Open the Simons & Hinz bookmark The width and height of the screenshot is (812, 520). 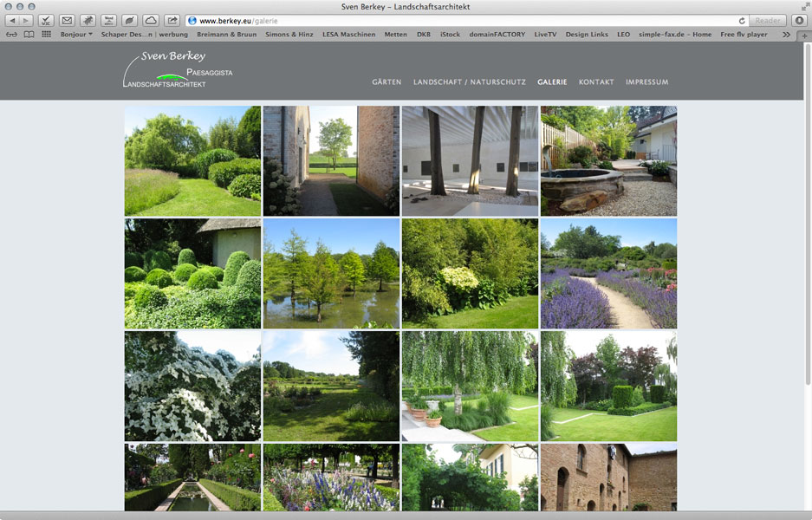[289, 34]
